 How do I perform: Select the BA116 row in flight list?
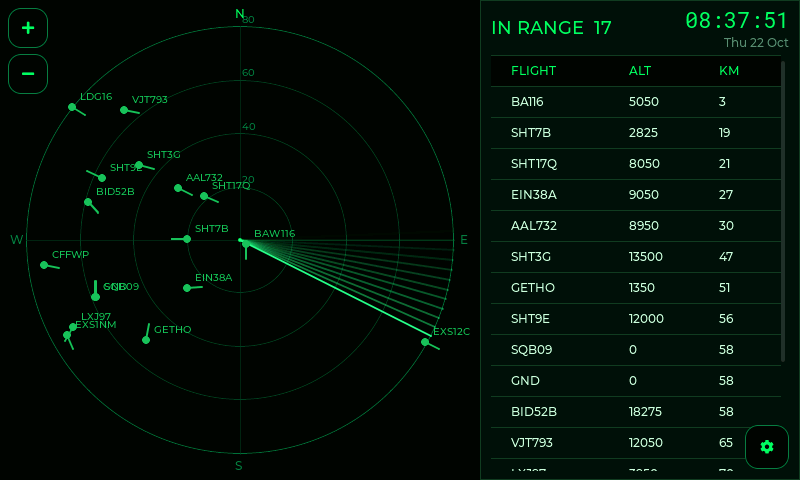click(x=636, y=102)
